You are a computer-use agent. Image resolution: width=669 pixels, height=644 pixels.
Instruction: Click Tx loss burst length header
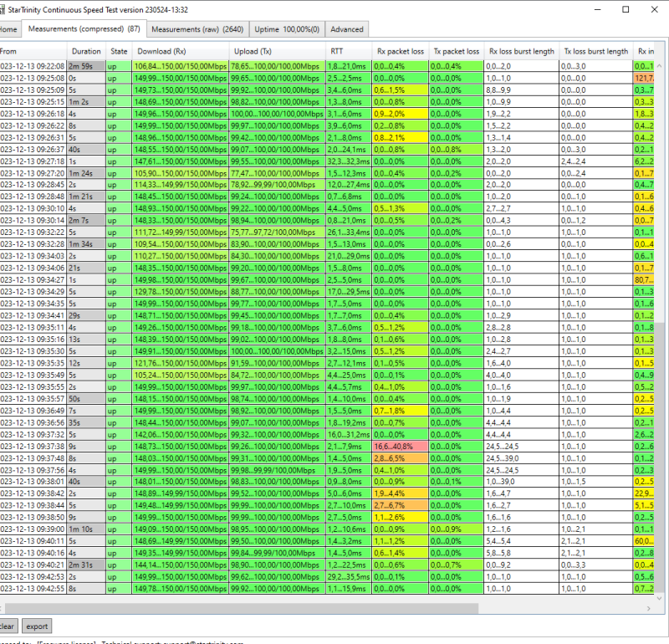[x=596, y=51]
